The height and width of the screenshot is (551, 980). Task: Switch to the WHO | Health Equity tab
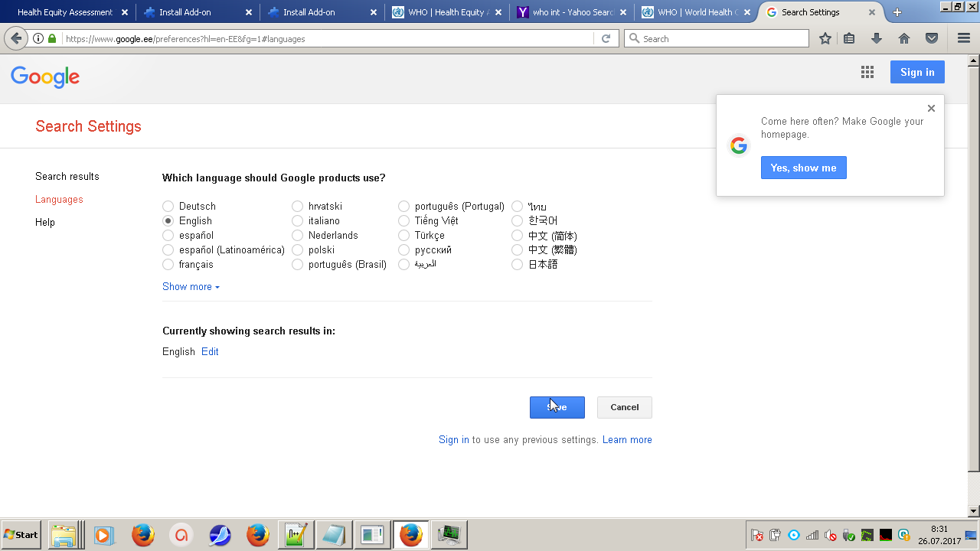click(x=446, y=12)
